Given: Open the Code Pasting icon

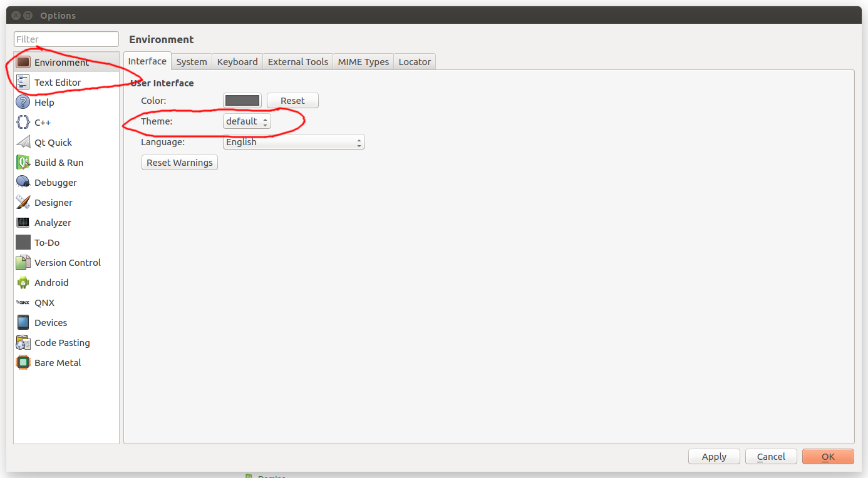Looking at the screenshot, I should tap(23, 343).
